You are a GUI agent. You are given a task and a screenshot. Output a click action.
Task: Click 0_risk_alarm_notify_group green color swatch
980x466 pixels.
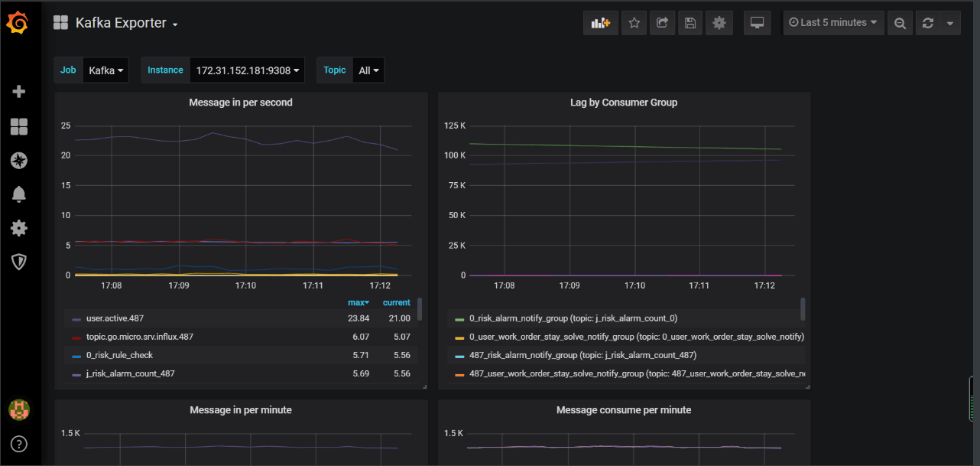tap(459, 319)
